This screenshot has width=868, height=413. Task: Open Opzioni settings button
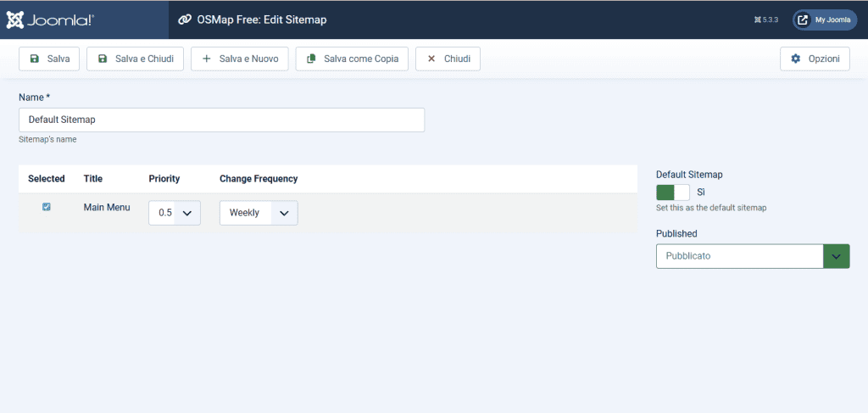coord(815,59)
